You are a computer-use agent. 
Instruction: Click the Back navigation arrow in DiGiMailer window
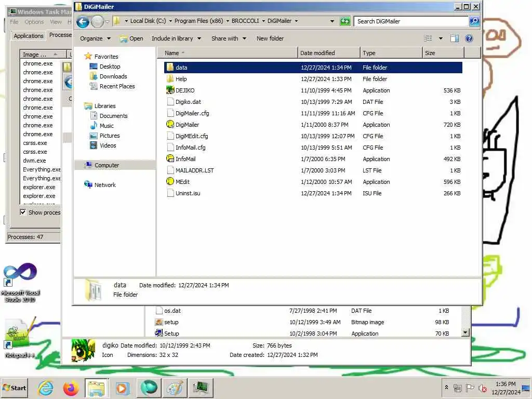(x=83, y=22)
